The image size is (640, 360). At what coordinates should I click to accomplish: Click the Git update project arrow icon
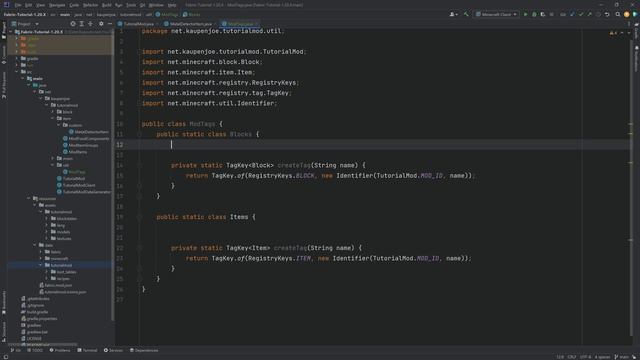[572, 14]
